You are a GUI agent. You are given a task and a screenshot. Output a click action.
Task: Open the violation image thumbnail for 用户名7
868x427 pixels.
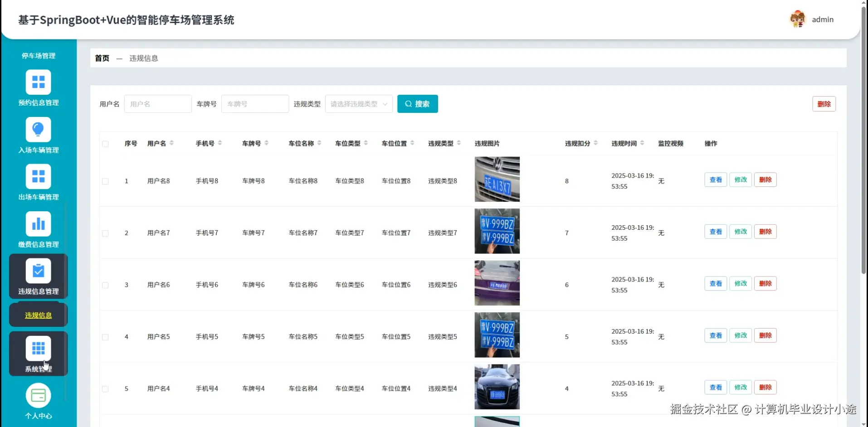[x=497, y=231]
